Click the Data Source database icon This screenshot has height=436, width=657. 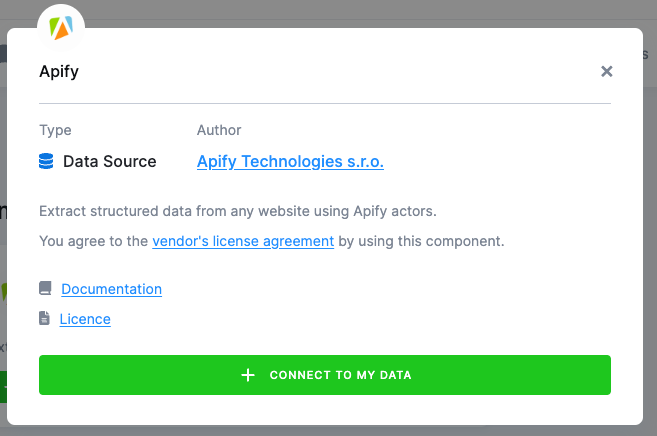(46, 161)
